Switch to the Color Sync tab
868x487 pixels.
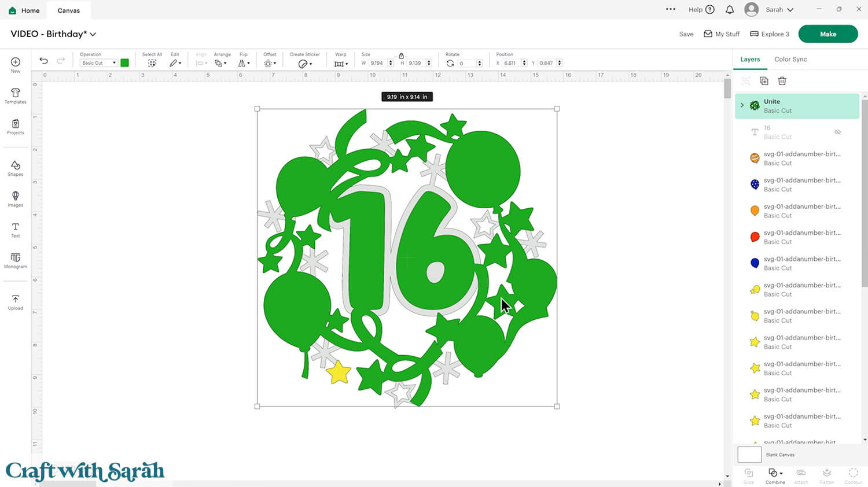[x=790, y=59]
